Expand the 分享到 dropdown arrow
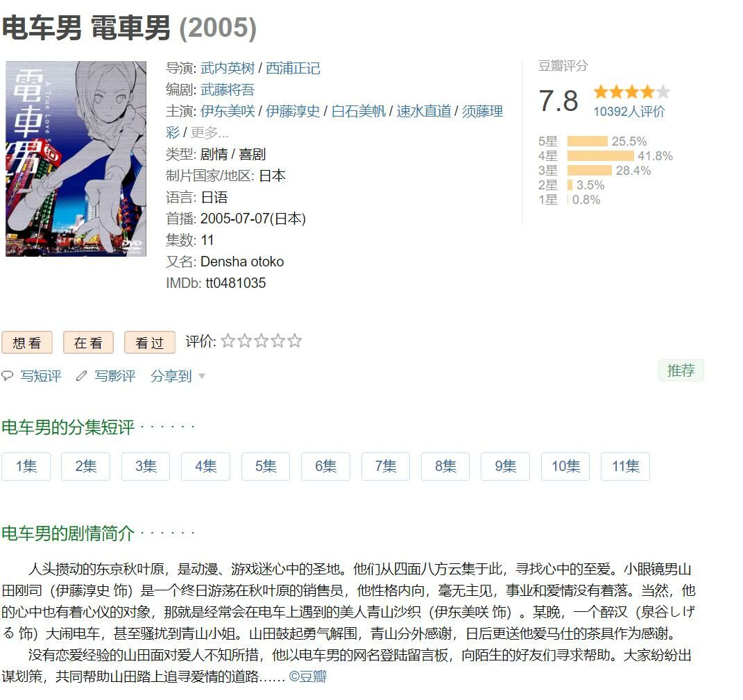 coord(202,376)
